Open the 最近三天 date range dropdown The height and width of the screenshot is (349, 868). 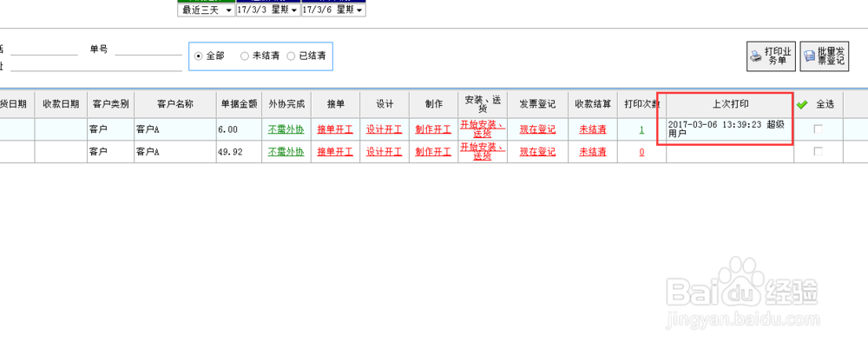207,10
